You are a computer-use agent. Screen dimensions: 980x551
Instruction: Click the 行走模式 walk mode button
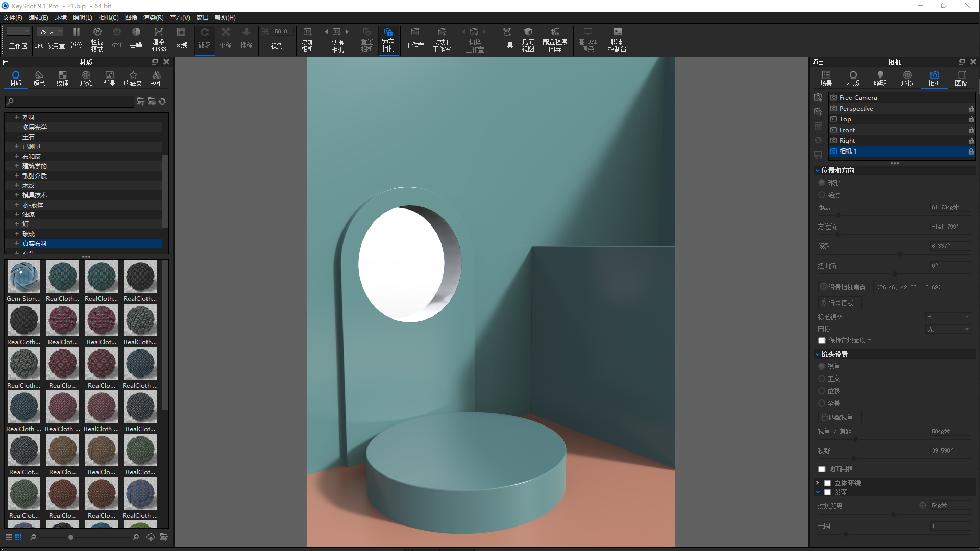(x=840, y=303)
